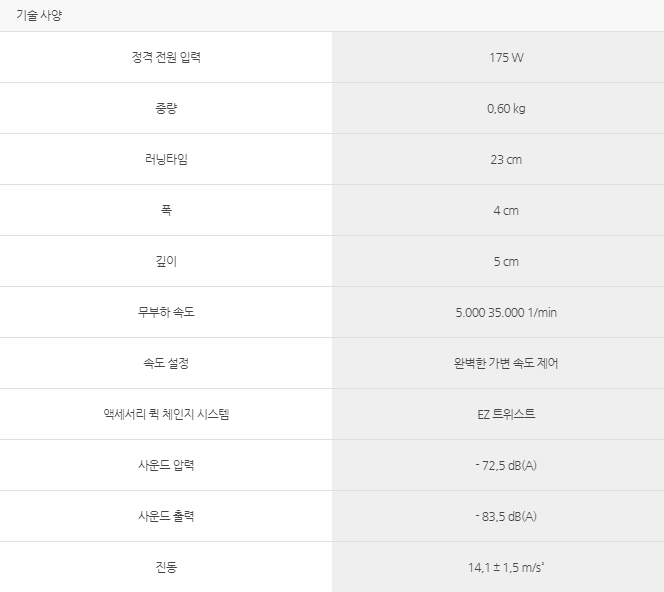Screen dimensions: 664x592
Task: Click the 완벽한 가변 속도 제어 value
Action: (506, 363)
